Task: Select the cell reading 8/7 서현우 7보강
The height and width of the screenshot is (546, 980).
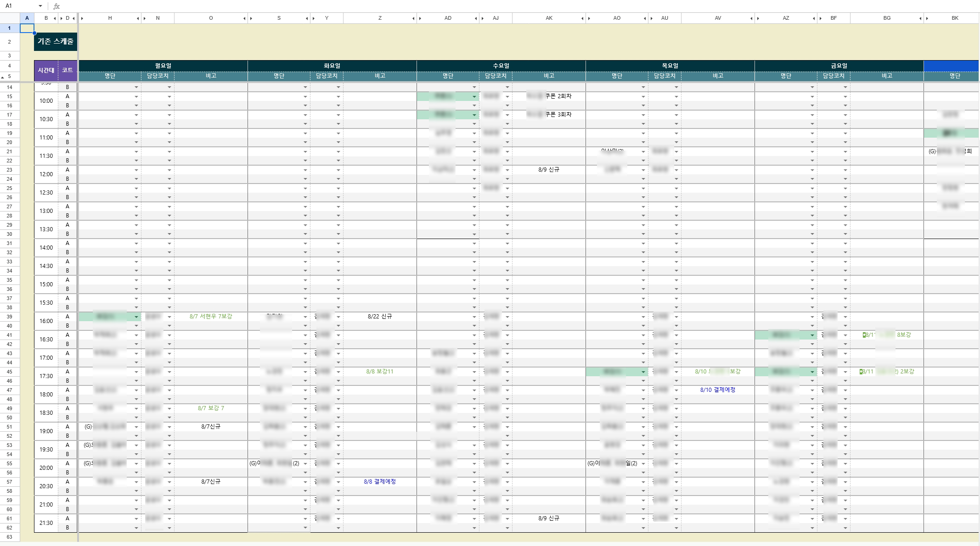Action: (211, 317)
